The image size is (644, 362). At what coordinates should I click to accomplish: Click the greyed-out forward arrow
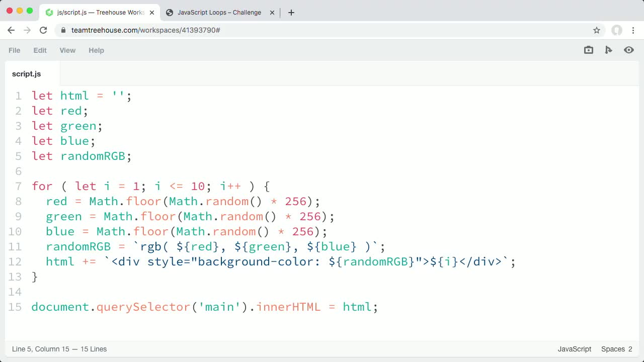click(27, 30)
